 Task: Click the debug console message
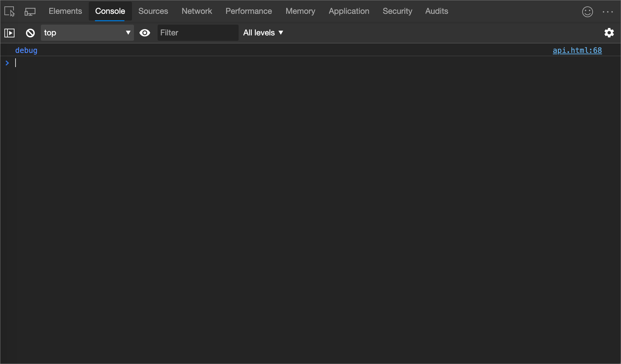pyautogui.click(x=26, y=50)
